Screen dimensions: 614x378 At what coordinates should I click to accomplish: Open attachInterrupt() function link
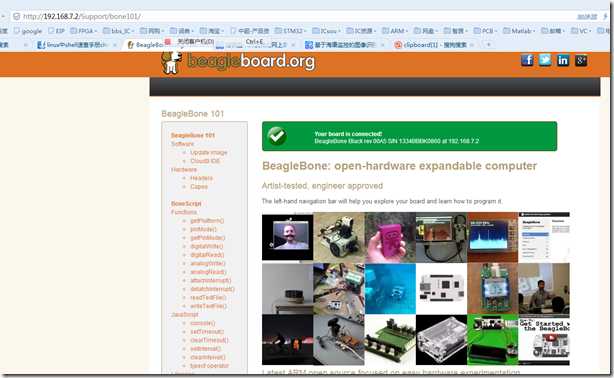click(211, 281)
